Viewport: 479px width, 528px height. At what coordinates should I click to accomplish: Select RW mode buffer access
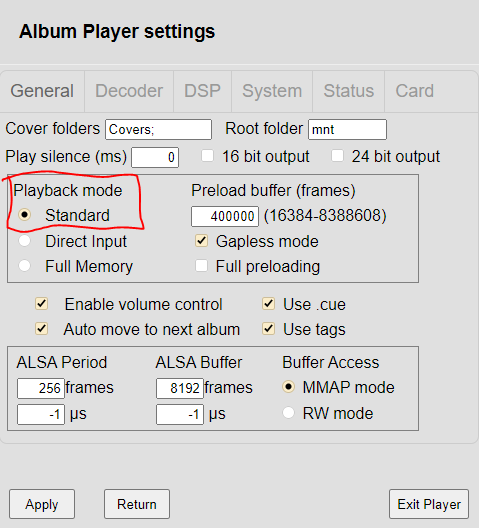288,412
